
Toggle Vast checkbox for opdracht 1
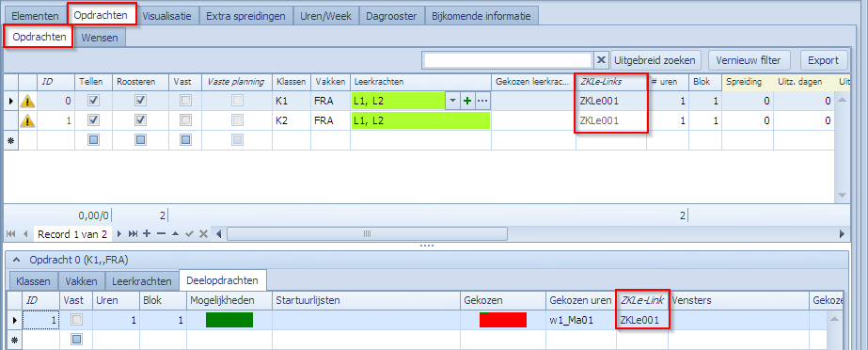[185, 120]
